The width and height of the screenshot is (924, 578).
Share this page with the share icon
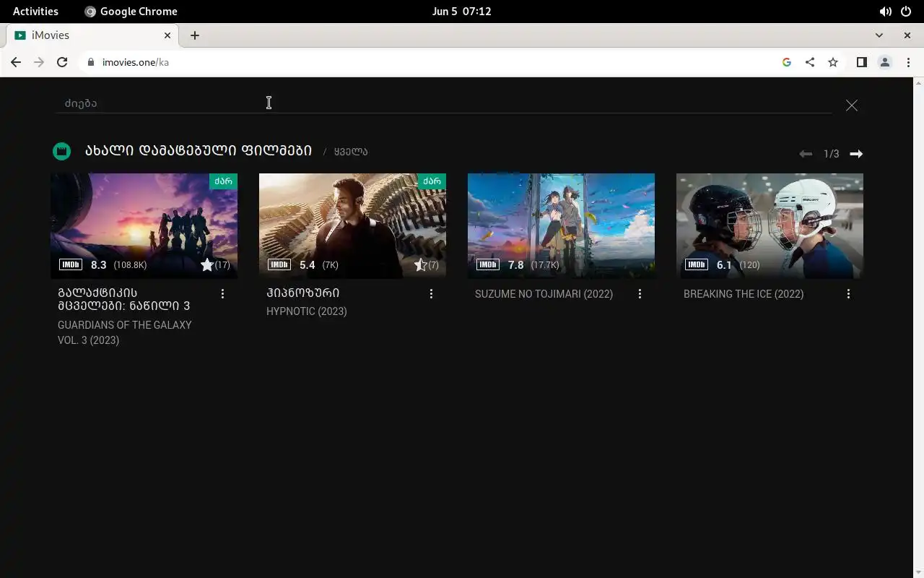(x=810, y=62)
